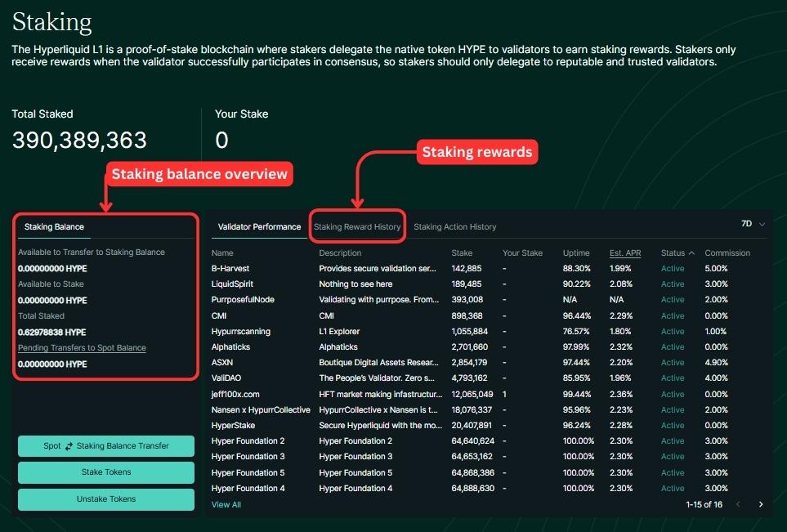Click stake value 64,888,630
The height and width of the screenshot is (532, 787).
pos(472,489)
